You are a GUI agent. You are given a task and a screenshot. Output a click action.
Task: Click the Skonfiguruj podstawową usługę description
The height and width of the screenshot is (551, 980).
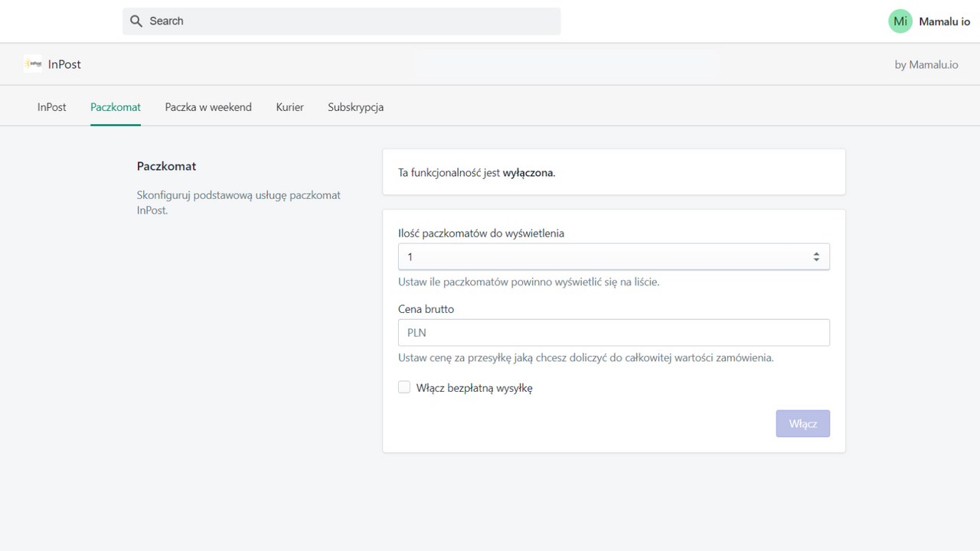(239, 203)
